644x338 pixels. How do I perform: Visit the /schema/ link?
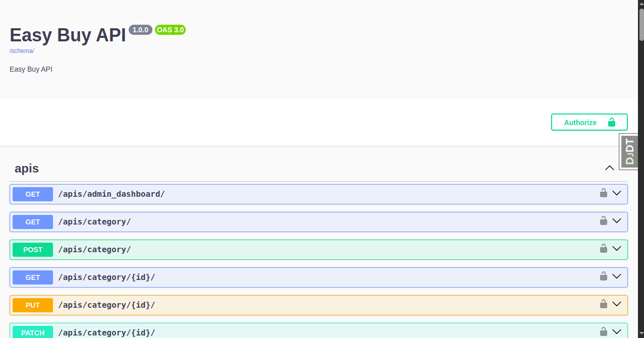(21, 50)
